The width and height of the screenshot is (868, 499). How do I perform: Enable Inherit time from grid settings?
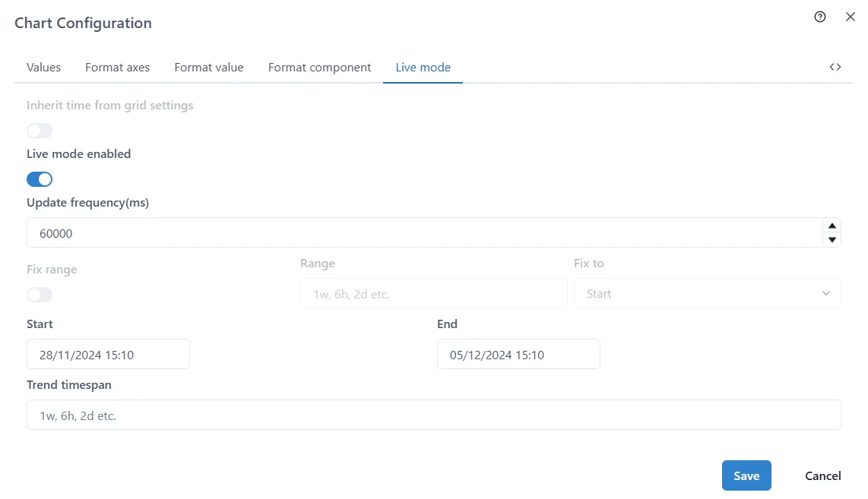click(40, 130)
